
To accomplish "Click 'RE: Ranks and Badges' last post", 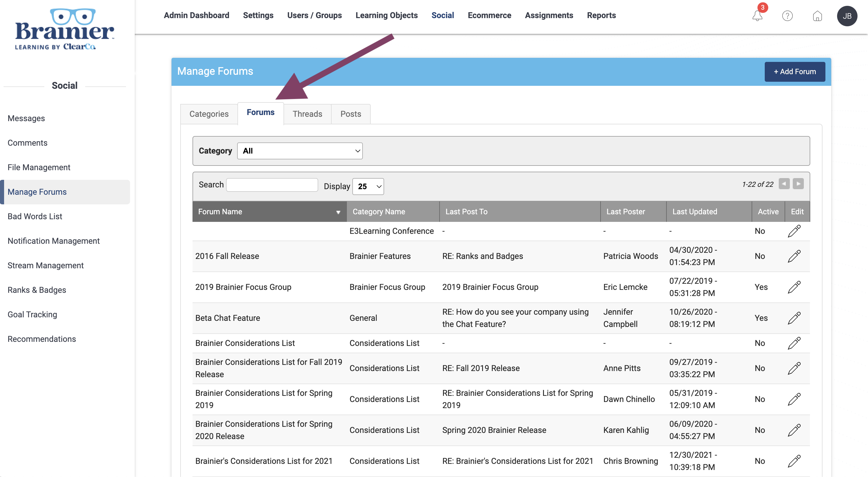I will click(482, 256).
